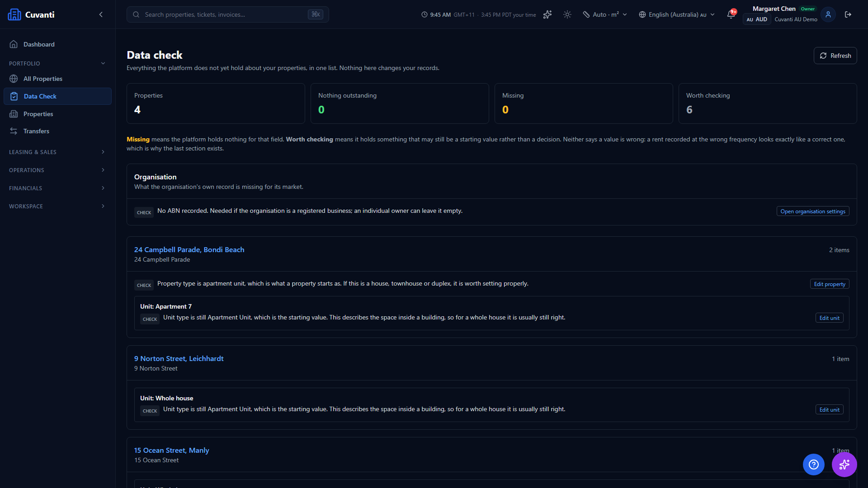Click Edit unit for Apartment 7
The image size is (868, 488).
830,318
